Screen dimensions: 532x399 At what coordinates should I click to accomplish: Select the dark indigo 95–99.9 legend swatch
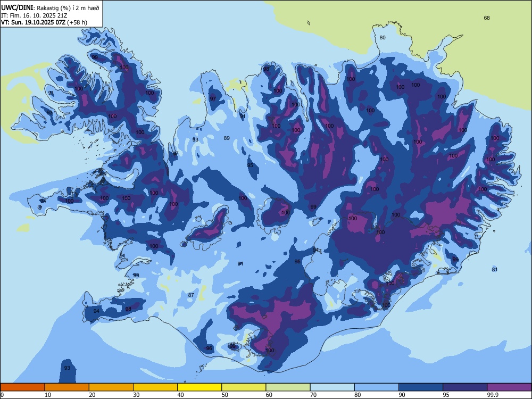(x=465, y=387)
